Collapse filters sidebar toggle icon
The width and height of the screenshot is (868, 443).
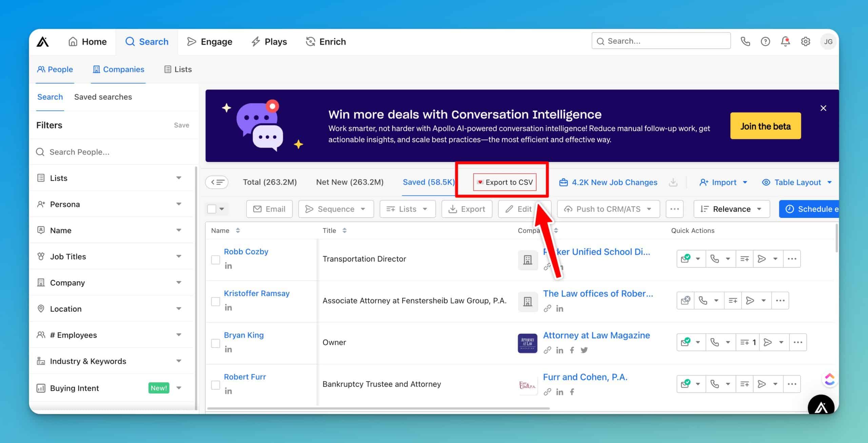(217, 182)
